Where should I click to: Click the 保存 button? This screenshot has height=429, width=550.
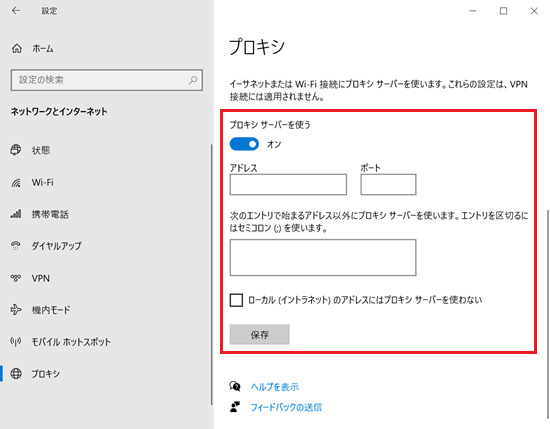coord(260,334)
